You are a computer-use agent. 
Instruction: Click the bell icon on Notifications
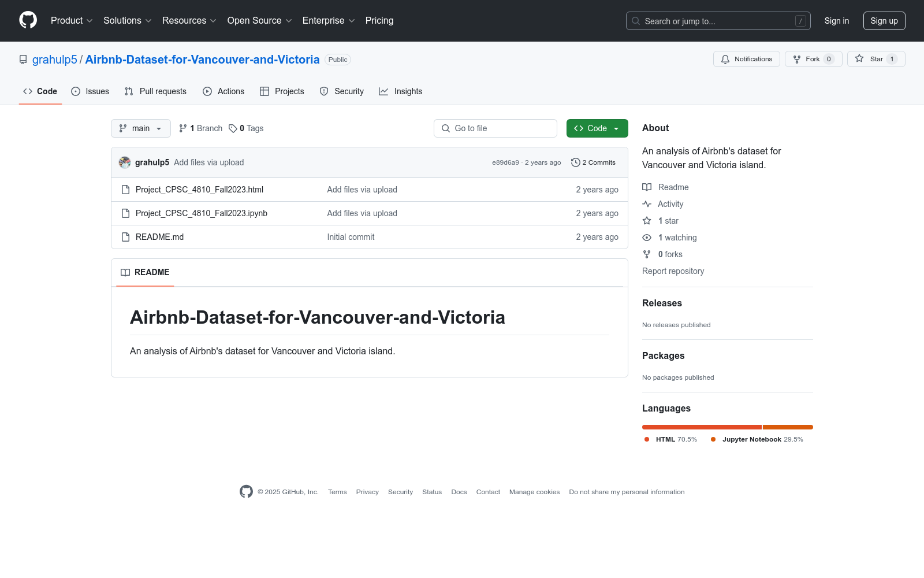725,59
